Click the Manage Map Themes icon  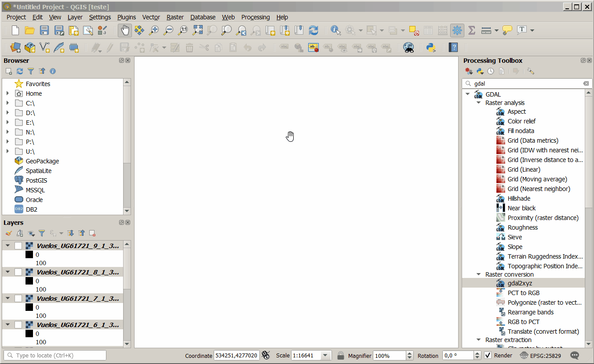click(31, 233)
